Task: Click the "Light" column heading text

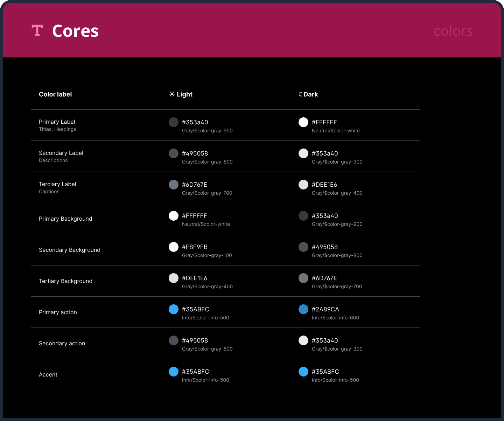Action: click(x=184, y=94)
